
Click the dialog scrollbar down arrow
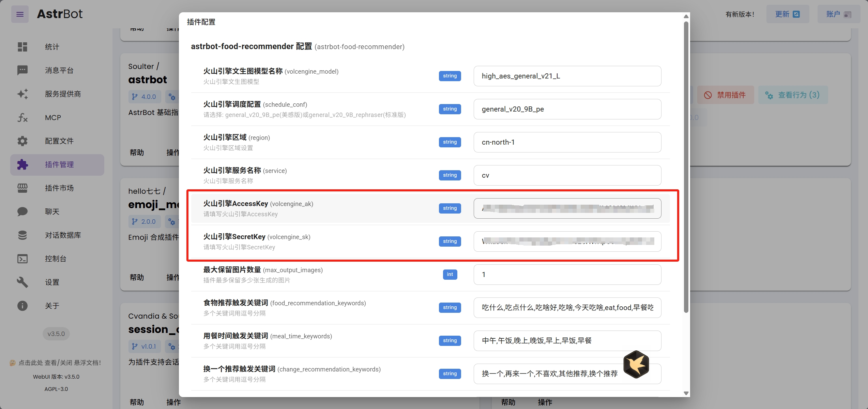[x=685, y=393]
